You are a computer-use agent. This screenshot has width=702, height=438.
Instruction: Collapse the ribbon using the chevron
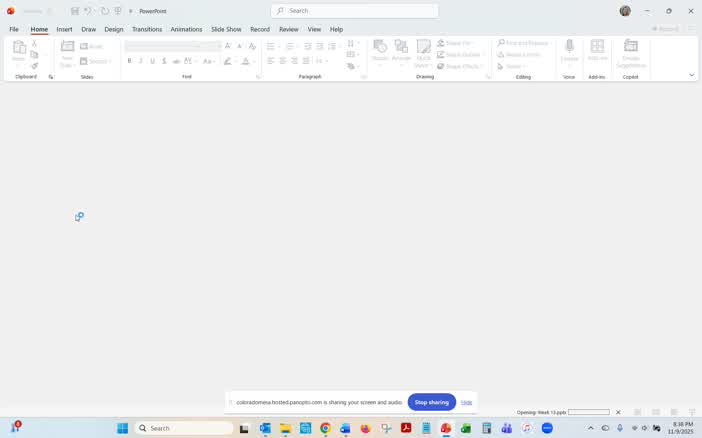(691, 75)
